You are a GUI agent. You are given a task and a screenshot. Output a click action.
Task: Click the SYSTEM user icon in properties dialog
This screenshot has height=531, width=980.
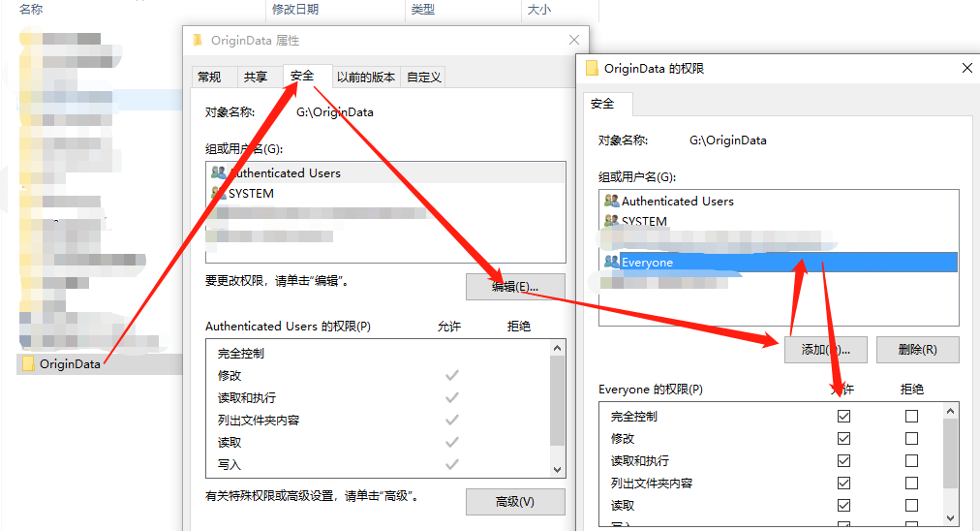point(218,193)
